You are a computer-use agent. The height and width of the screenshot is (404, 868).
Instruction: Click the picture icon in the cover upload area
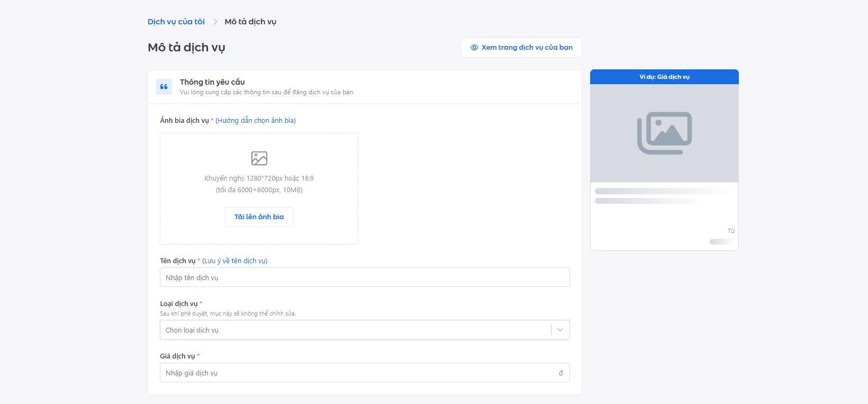[x=259, y=158]
